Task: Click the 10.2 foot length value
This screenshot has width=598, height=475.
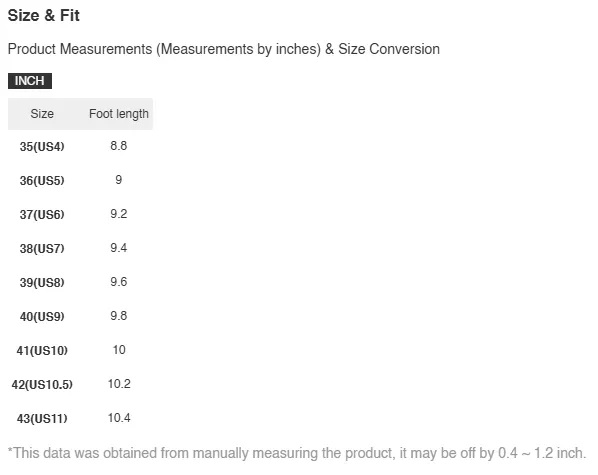Action: [x=119, y=384]
